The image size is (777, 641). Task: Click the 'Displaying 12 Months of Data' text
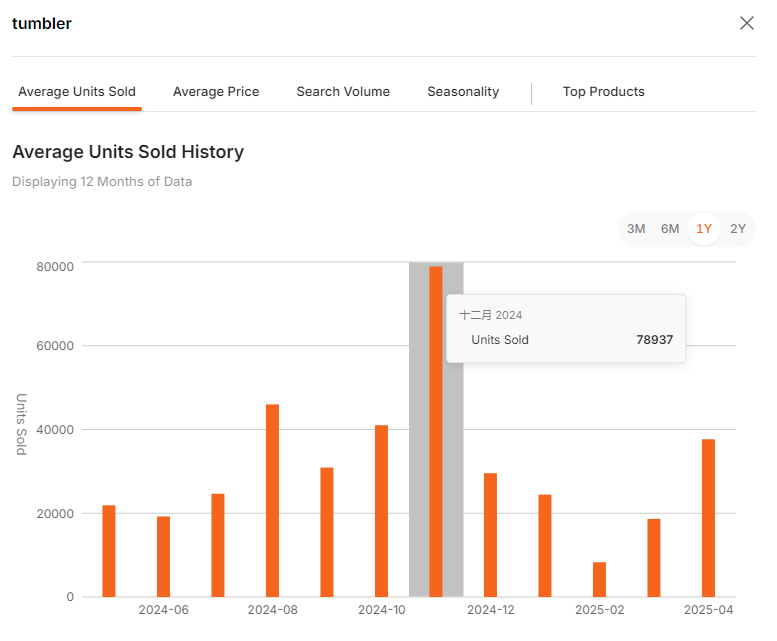(102, 181)
